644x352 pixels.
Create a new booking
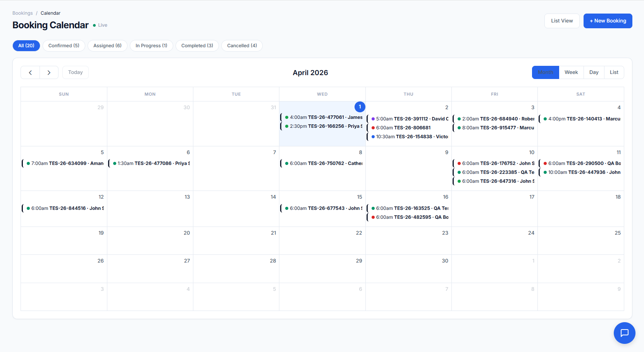point(608,21)
